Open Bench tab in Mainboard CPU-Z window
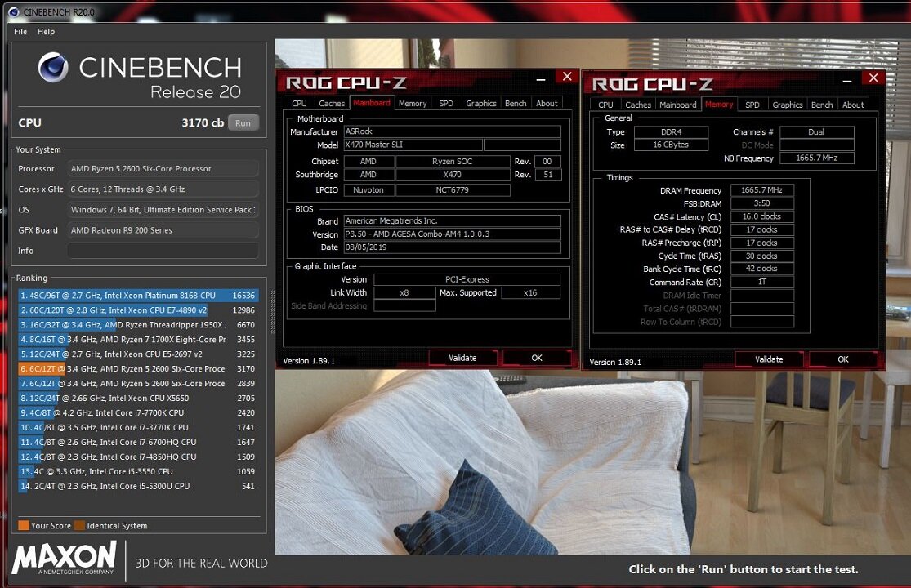This screenshot has height=588, width=911. (516, 104)
